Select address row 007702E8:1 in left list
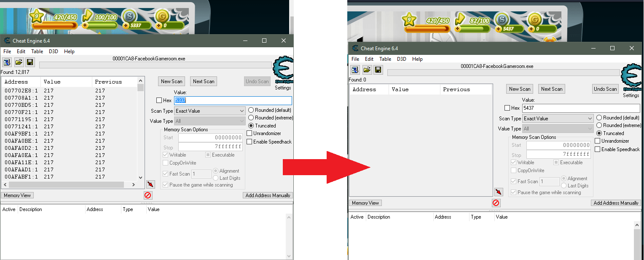The height and width of the screenshot is (260, 644). [70, 91]
